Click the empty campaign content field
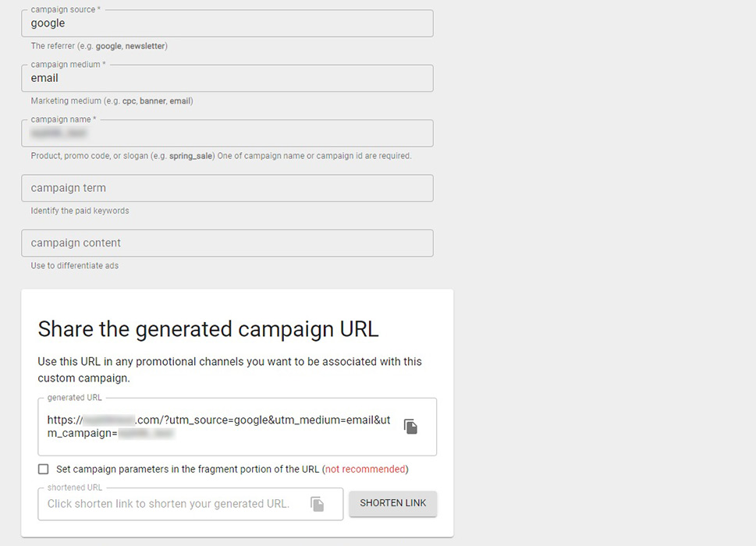This screenshot has height=546, width=756. pyautogui.click(x=227, y=243)
